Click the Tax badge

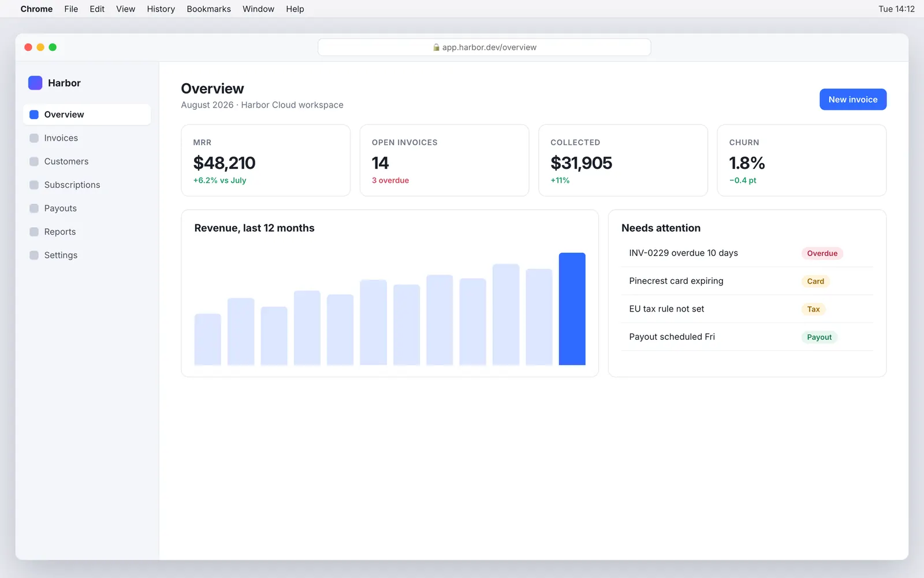pos(813,309)
